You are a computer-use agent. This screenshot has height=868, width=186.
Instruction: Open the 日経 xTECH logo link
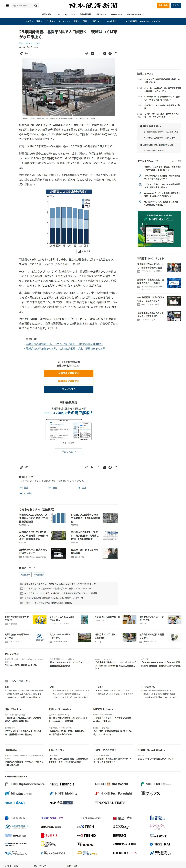click(x=85, y=827)
